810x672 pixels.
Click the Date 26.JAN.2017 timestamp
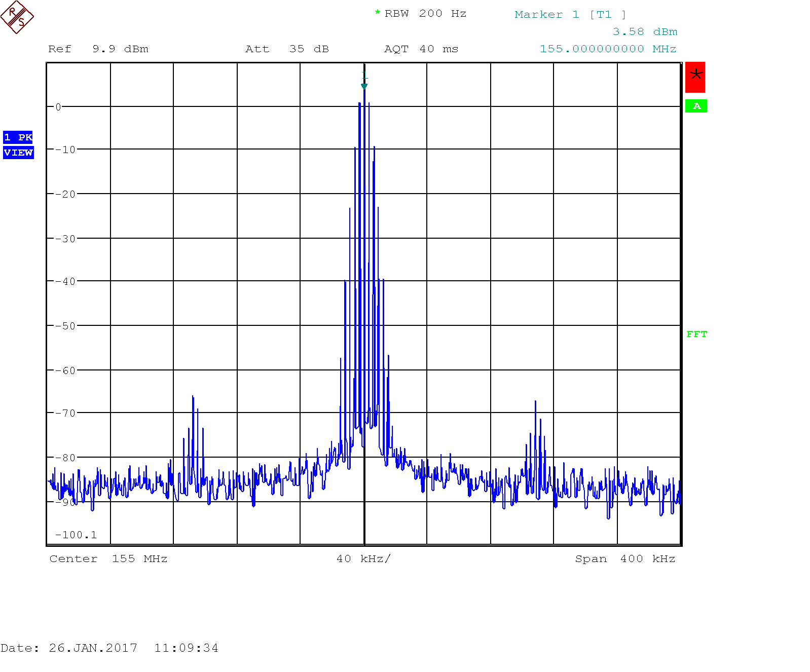tap(109, 648)
